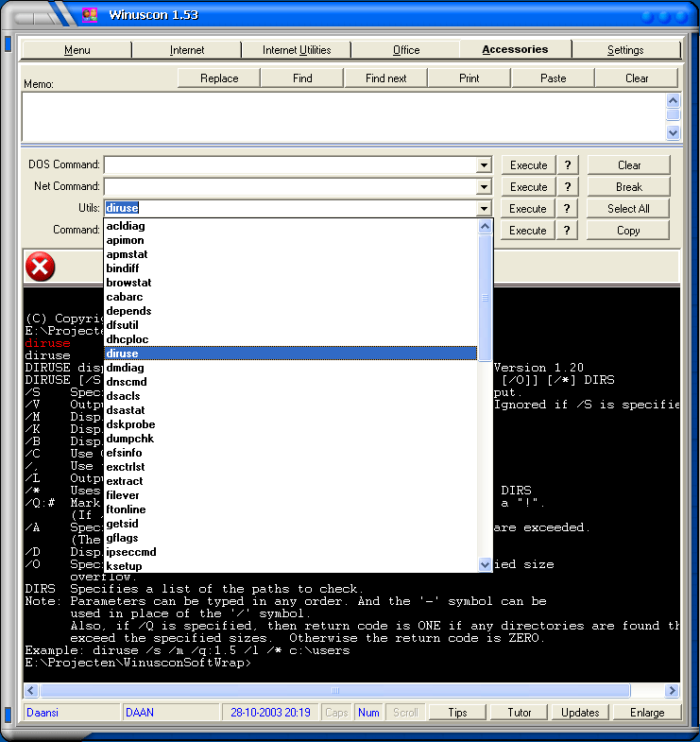This screenshot has height=742, width=700.
Task: Click the Find next button
Action: pos(386,78)
